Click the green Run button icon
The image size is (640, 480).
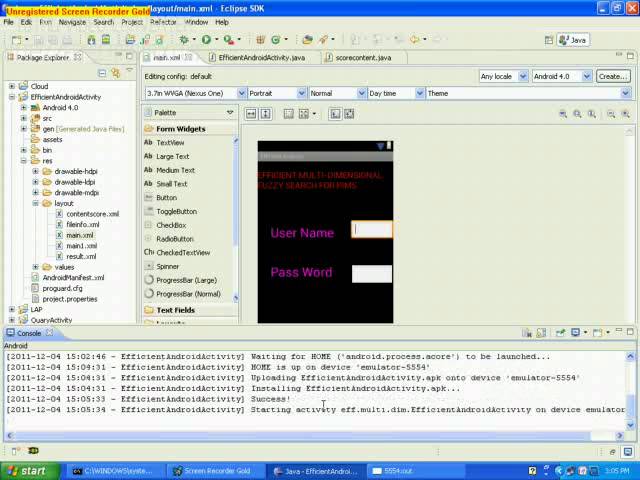coord(206,40)
